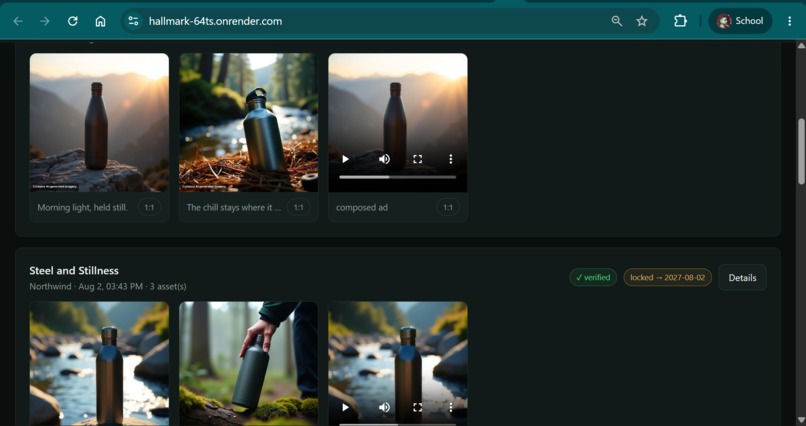Select the Steel and Stillness title
The height and width of the screenshot is (426, 806).
74,270
